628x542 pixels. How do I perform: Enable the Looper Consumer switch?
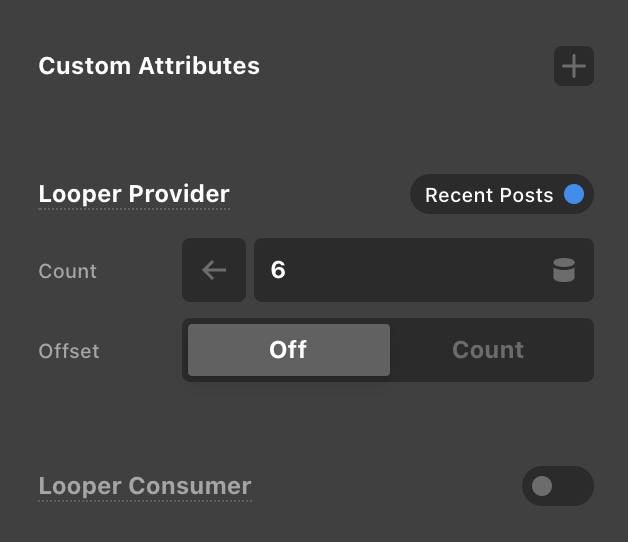pyautogui.click(x=557, y=487)
